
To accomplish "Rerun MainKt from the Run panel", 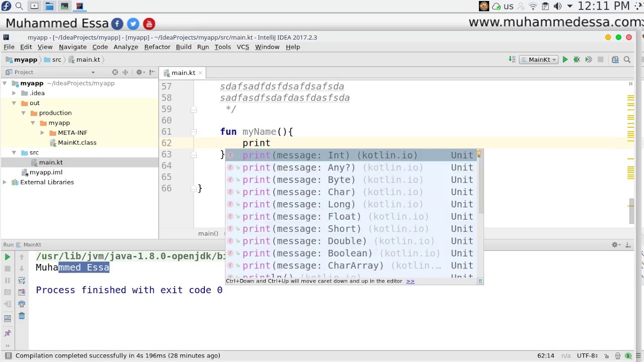I will pos(8,257).
